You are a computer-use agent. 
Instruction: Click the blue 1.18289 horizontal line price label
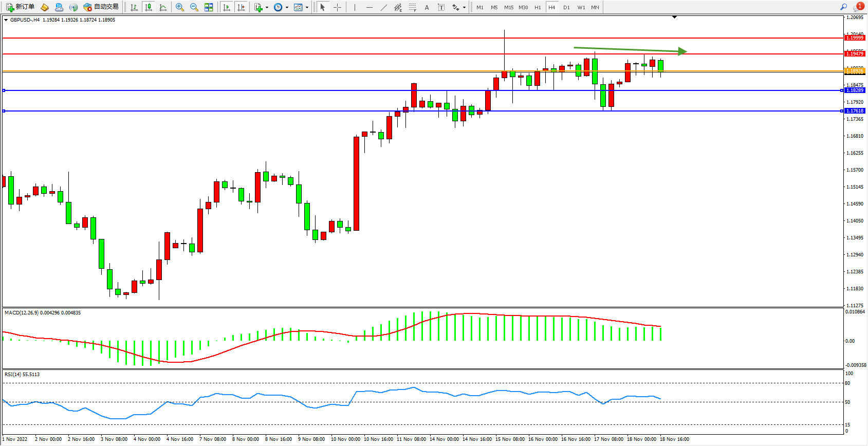[855, 90]
